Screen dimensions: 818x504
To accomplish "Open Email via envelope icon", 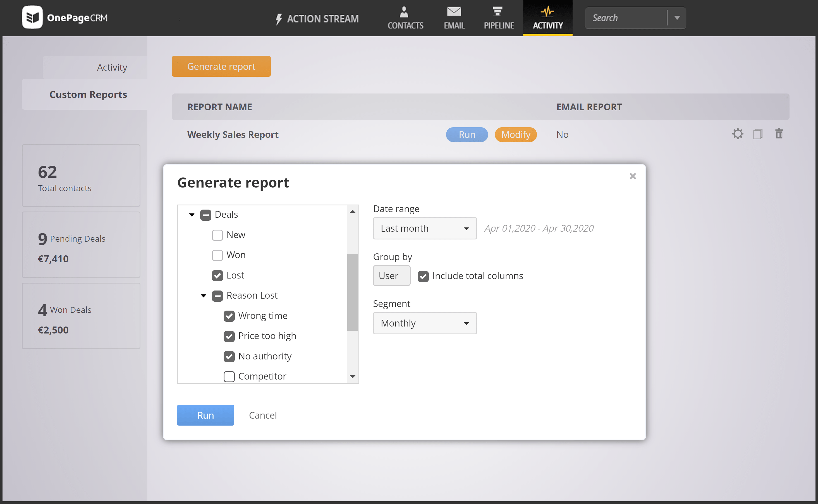I will (x=454, y=12).
